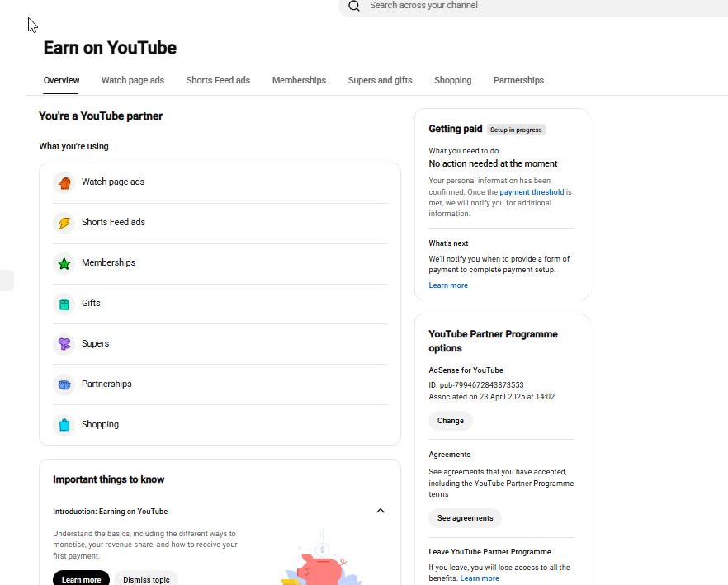Go to the Memberships tab
This screenshot has height=585, width=728.
click(299, 80)
